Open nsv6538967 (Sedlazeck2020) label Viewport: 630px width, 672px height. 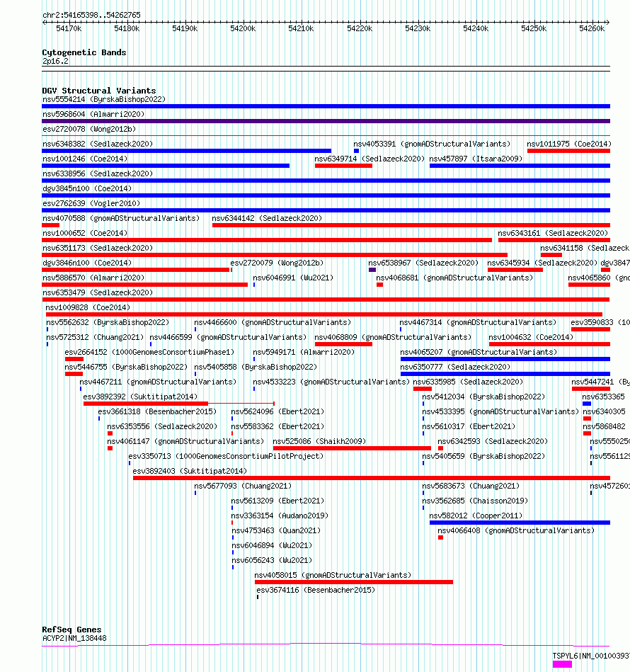423,263
